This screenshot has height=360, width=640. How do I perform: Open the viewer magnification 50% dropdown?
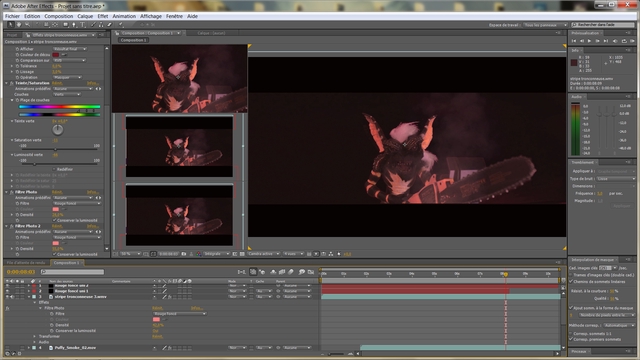point(130,254)
